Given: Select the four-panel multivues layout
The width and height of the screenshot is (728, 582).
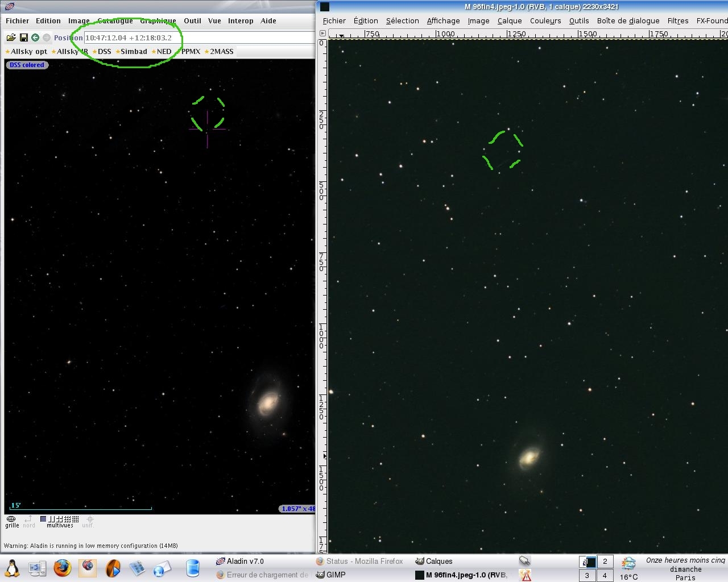Looking at the screenshot, I should coord(59,519).
